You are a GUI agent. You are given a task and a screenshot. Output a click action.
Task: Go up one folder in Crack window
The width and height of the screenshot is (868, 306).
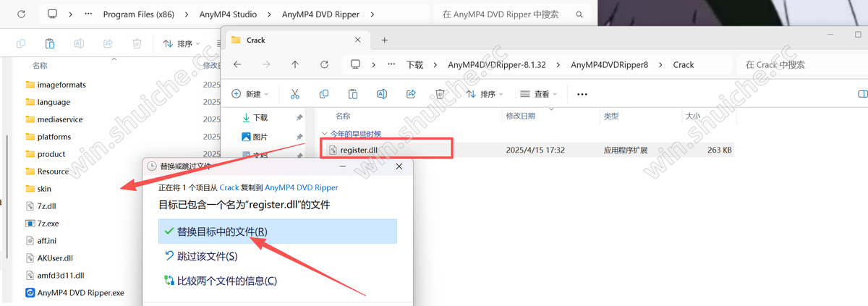click(295, 64)
